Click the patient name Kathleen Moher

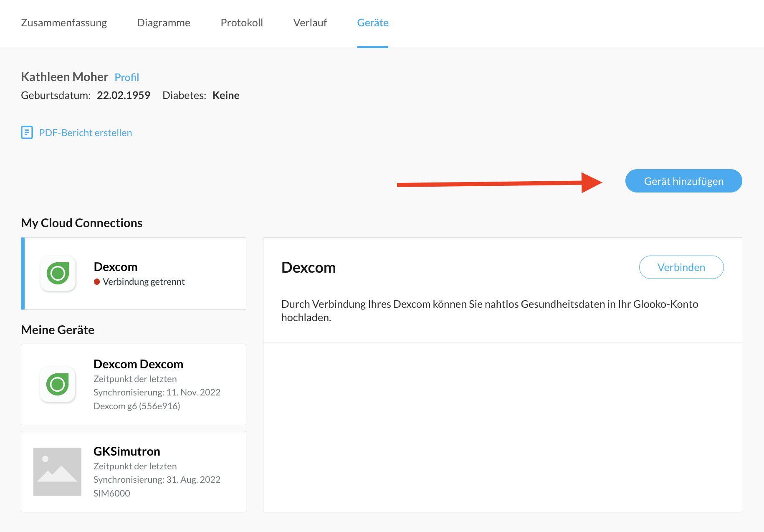pyautogui.click(x=64, y=76)
